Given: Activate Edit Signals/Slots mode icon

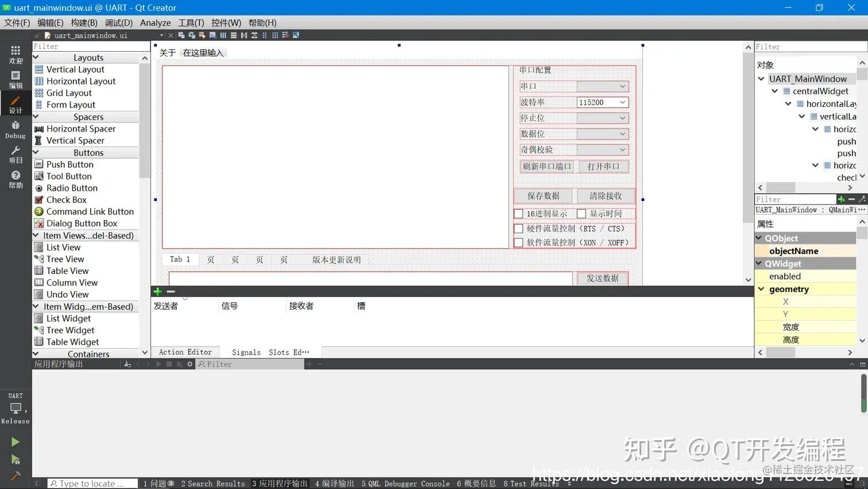Looking at the screenshot, I should (x=192, y=35).
